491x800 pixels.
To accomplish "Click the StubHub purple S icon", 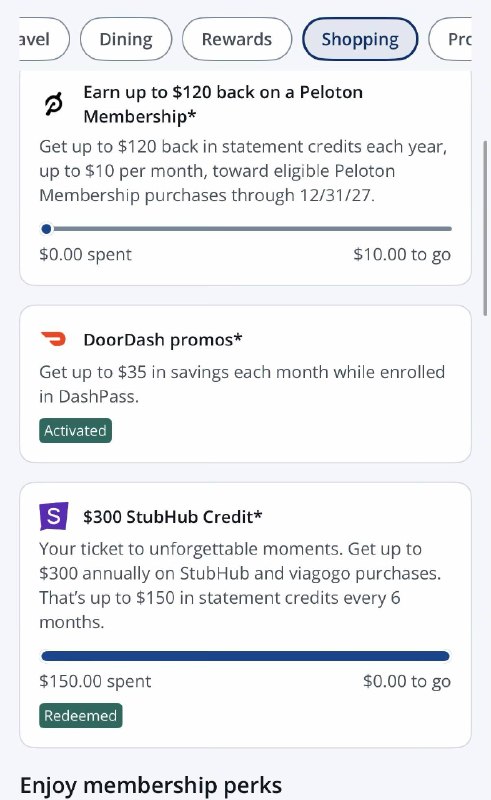I will coord(54,516).
